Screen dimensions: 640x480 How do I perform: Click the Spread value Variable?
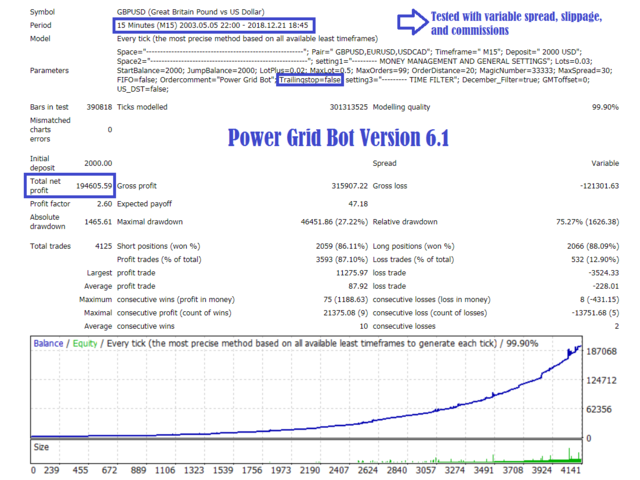[605, 163]
